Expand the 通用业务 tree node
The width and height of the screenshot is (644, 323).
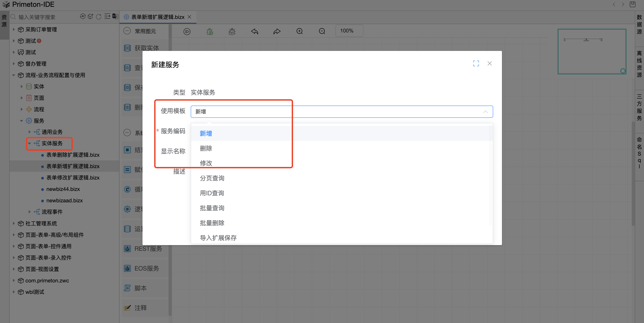30,132
